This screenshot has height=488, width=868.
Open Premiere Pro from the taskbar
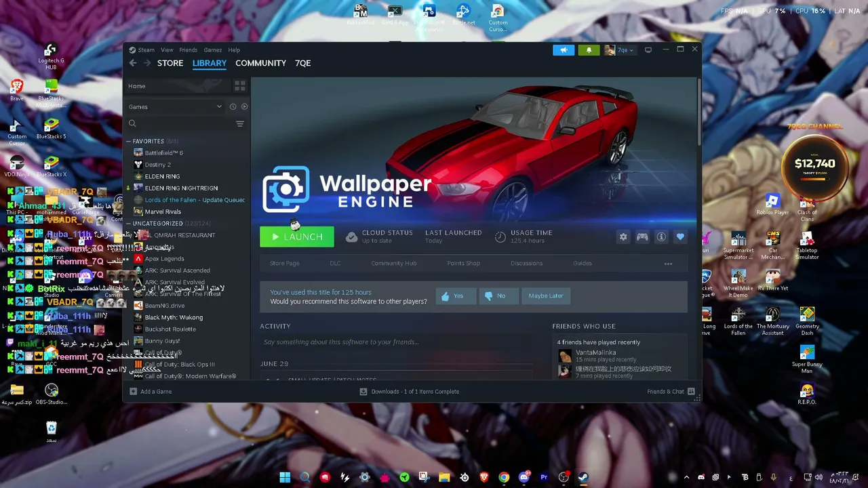pyautogui.click(x=543, y=478)
